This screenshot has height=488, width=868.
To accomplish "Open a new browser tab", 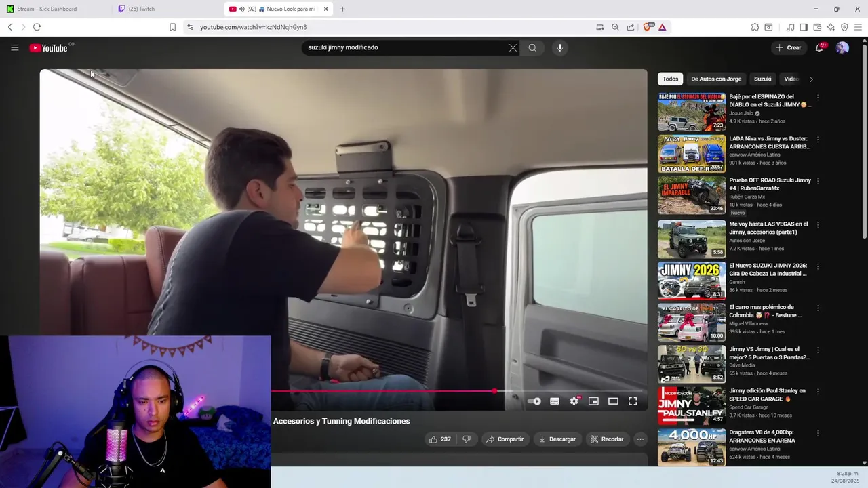I will [342, 9].
